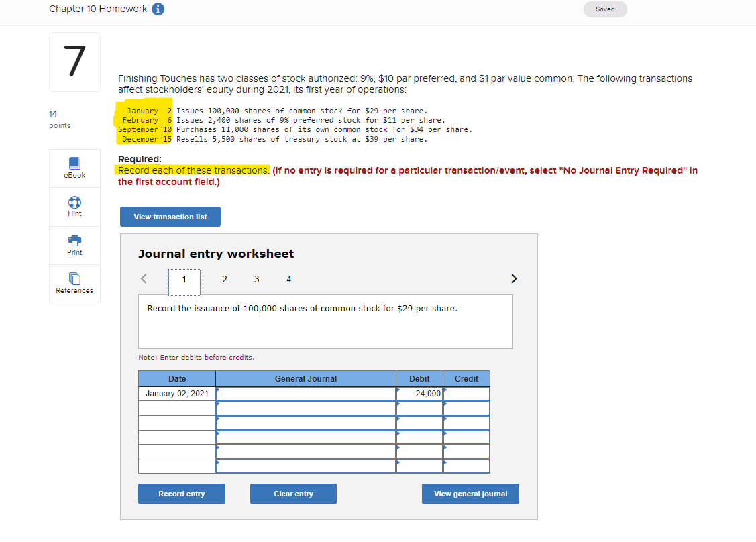The image size is (756, 542).
Task: Click the Credit cell in January 02 row
Action: 466,394
